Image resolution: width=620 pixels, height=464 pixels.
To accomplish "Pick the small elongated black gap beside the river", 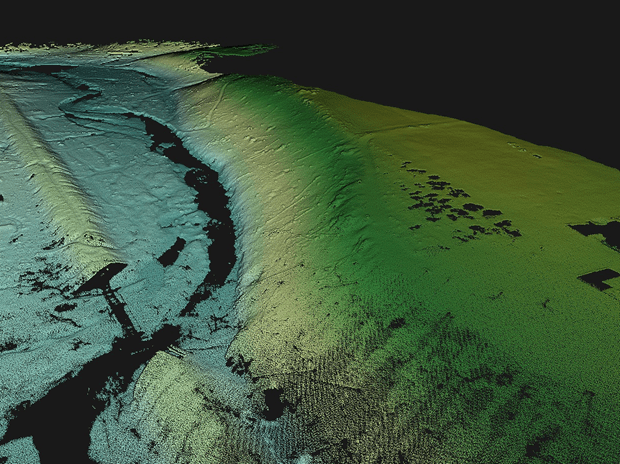I will pos(172,251).
